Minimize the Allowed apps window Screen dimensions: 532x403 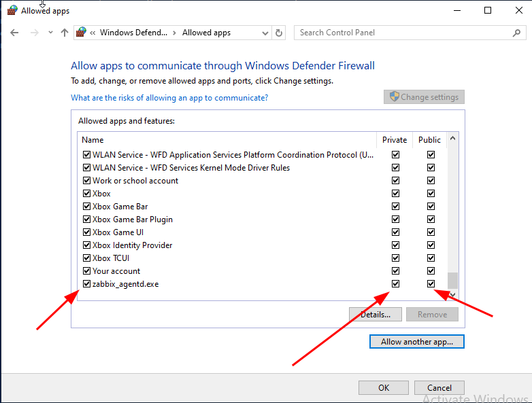click(x=457, y=10)
